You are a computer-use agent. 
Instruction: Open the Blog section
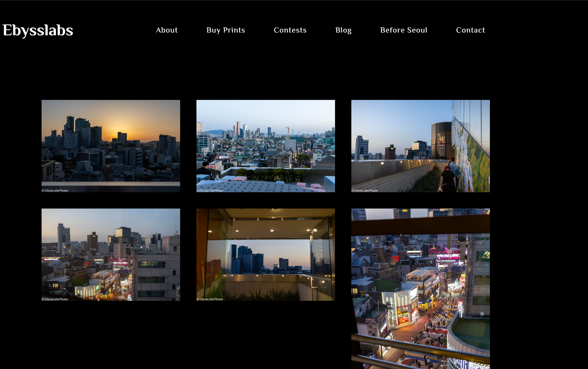(x=343, y=30)
